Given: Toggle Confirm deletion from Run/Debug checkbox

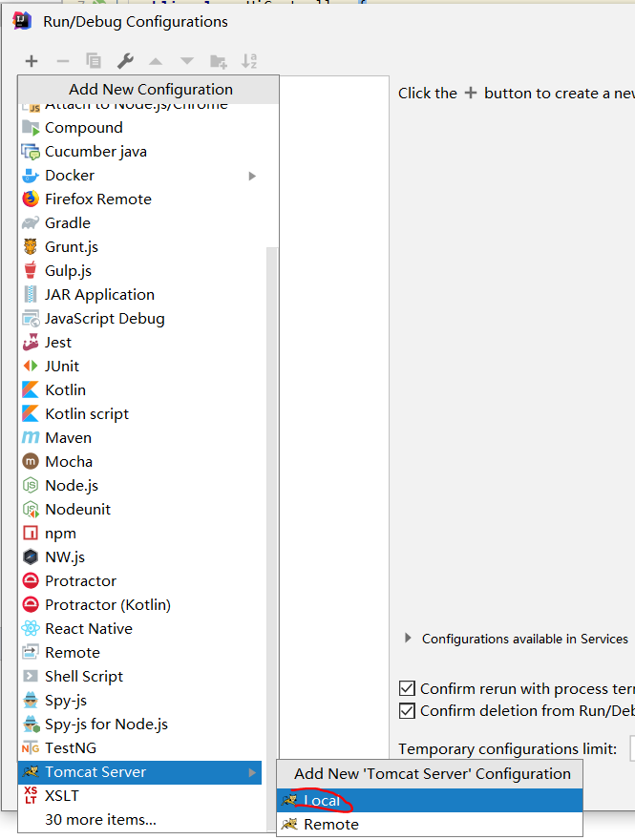Looking at the screenshot, I should [408, 711].
